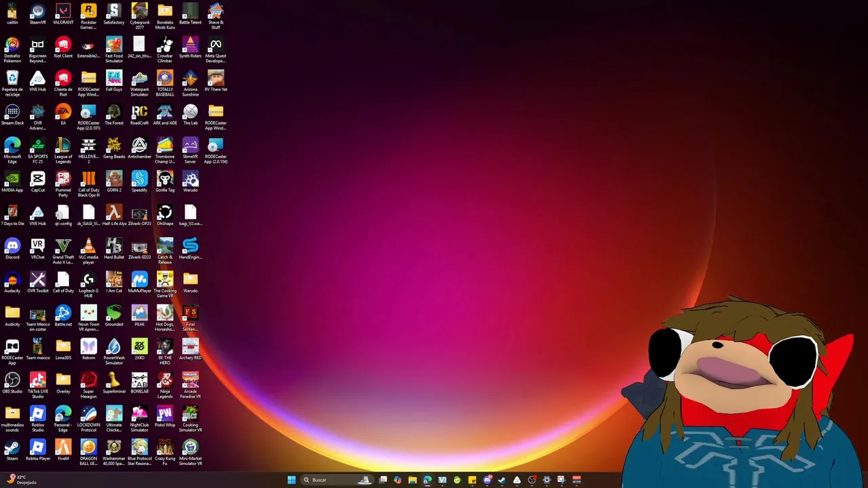Select the Microsoft Edge desktop shortcut
Image resolution: width=868 pixels, height=488 pixels.
click(x=12, y=150)
